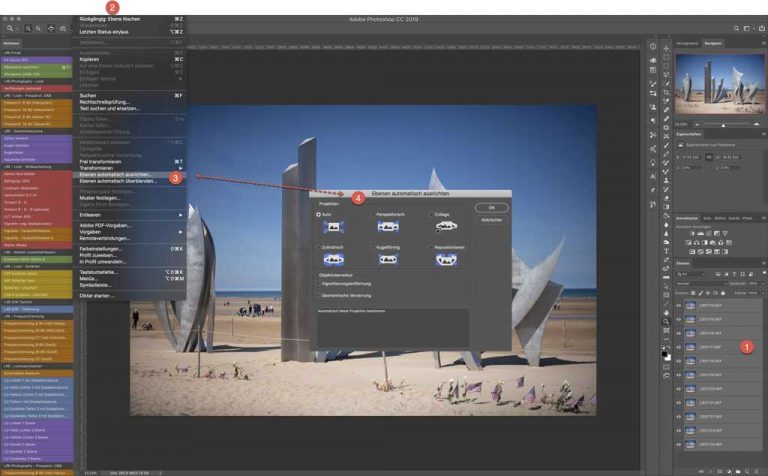Open the blend mode dropdown (Normal)

(x=701, y=284)
